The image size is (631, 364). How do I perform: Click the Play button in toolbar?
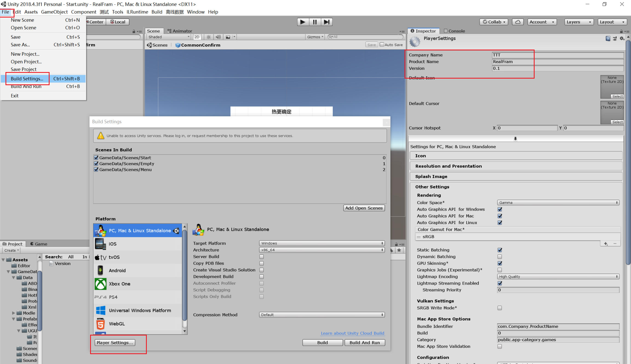[x=303, y=22]
